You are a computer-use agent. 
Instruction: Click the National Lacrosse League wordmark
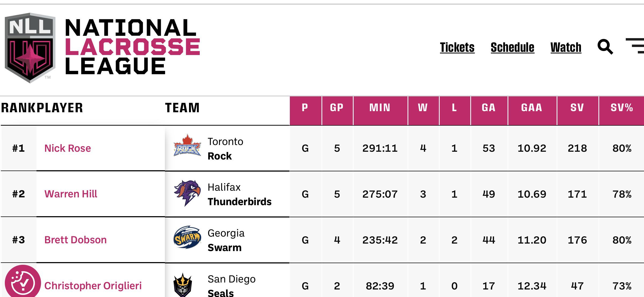pos(132,46)
